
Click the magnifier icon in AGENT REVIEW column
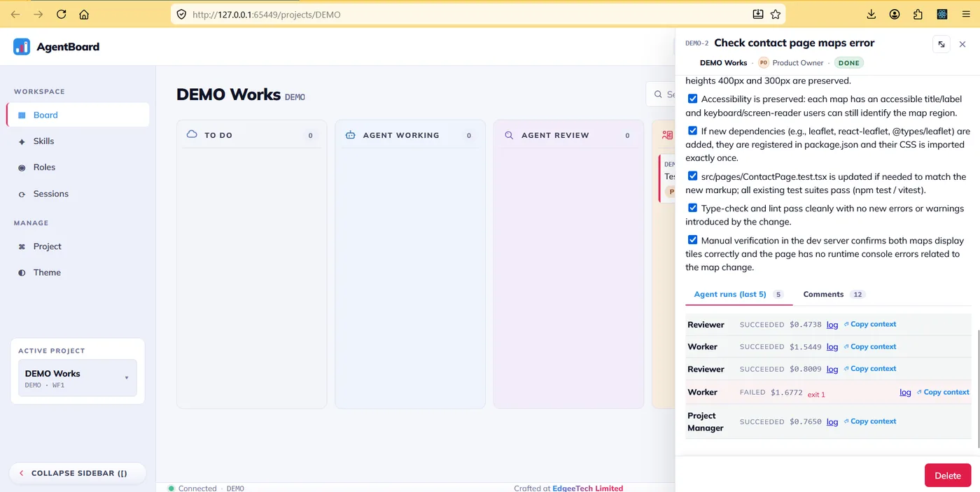509,135
